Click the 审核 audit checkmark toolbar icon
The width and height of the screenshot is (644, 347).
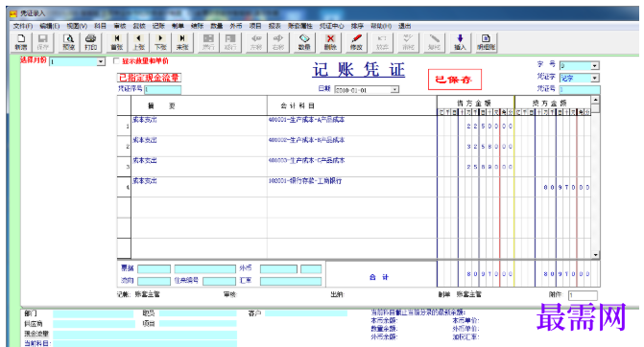tap(408, 42)
